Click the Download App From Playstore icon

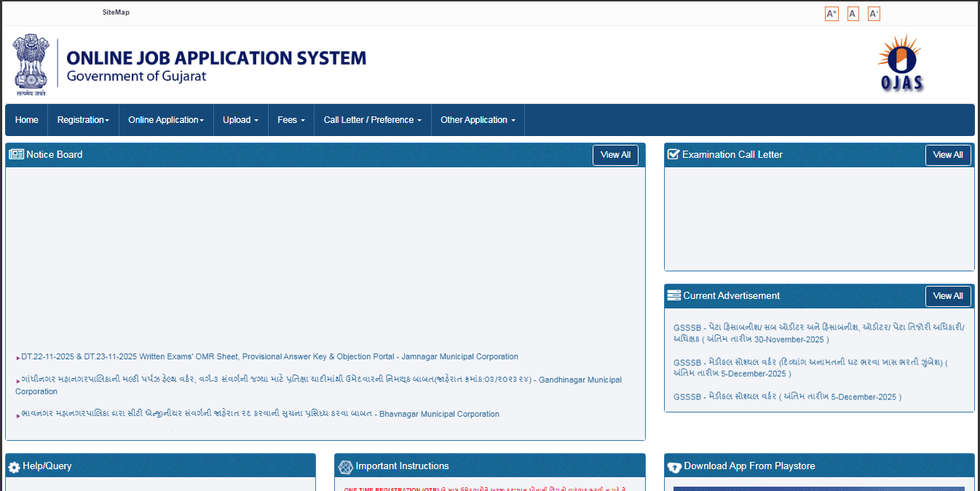673,466
